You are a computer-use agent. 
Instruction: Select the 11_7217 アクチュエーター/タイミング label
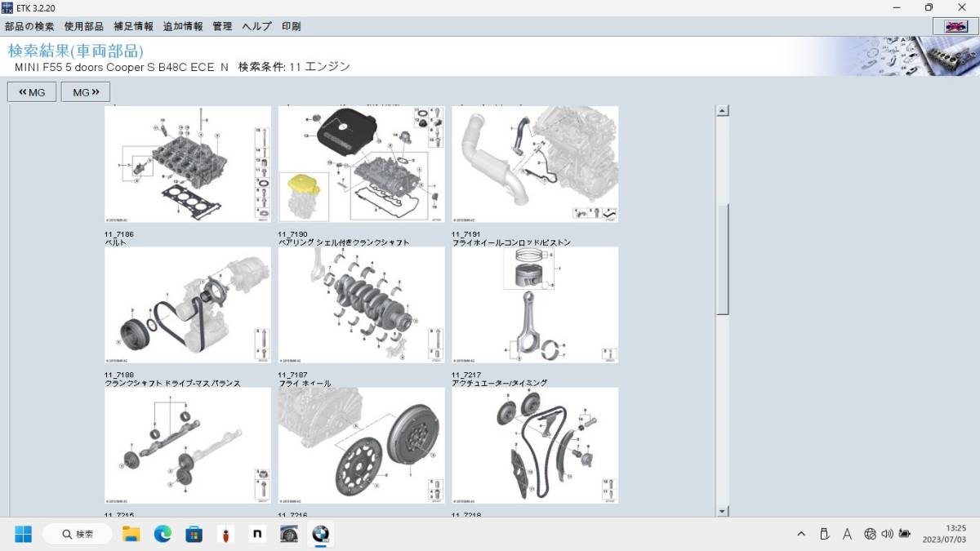pyautogui.click(x=499, y=379)
